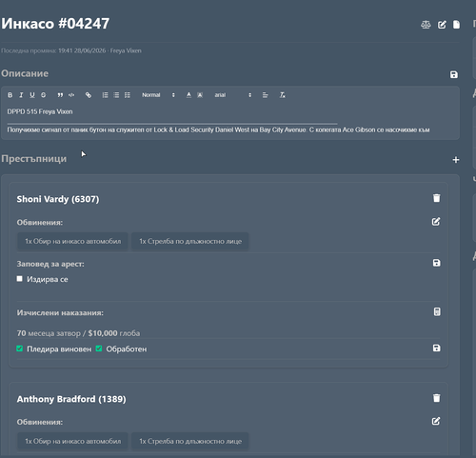Insert a blockquote in the description

(60, 95)
